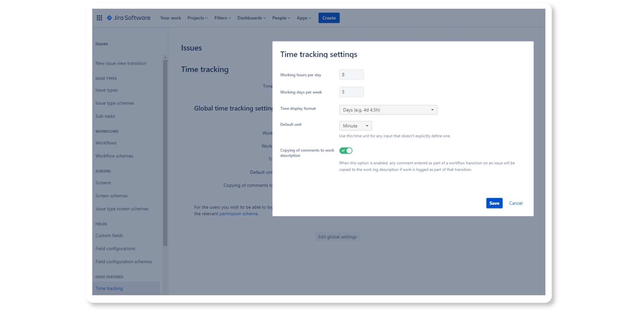Open Field configuration schemes in sidebar
The width and height of the screenshot is (644, 312).
(123, 262)
